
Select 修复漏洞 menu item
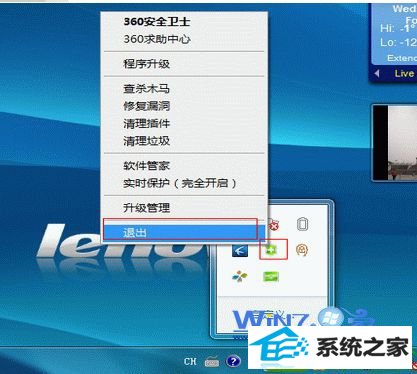click(x=184, y=106)
